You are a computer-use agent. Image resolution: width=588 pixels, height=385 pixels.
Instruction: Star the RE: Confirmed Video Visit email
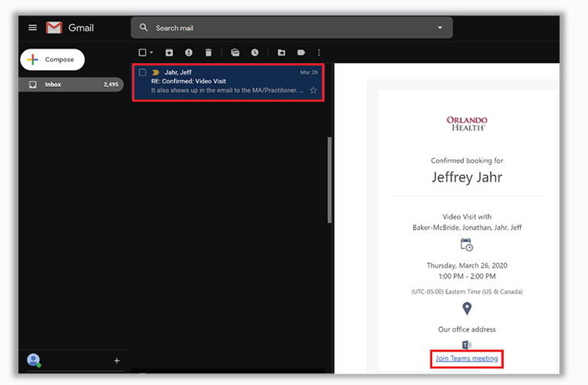pyautogui.click(x=313, y=90)
